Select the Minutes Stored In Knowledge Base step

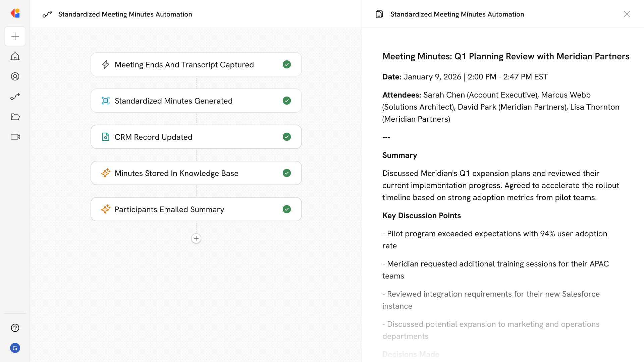(176, 173)
